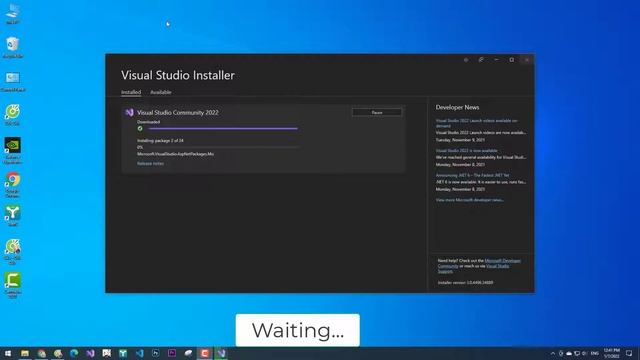Open Visual Studio 2022 launch videos news link

[x=476, y=123]
